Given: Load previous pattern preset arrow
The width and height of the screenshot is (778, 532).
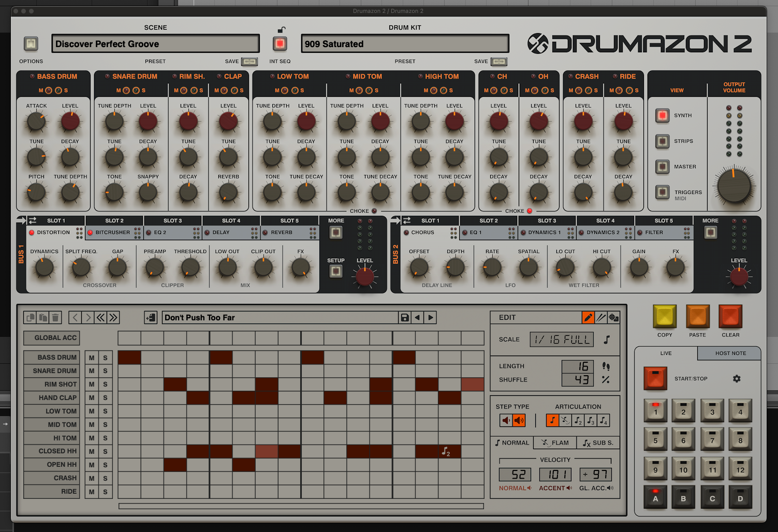Looking at the screenshot, I should click(417, 317).
